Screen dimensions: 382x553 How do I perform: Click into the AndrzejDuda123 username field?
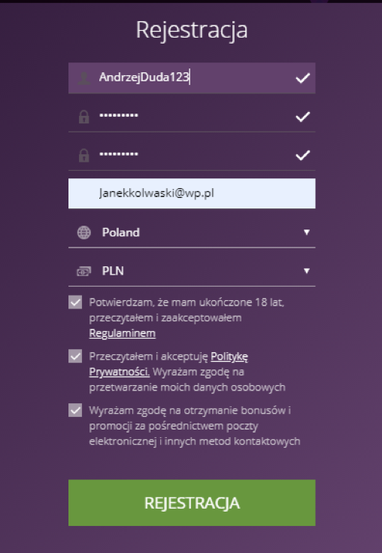192,78
